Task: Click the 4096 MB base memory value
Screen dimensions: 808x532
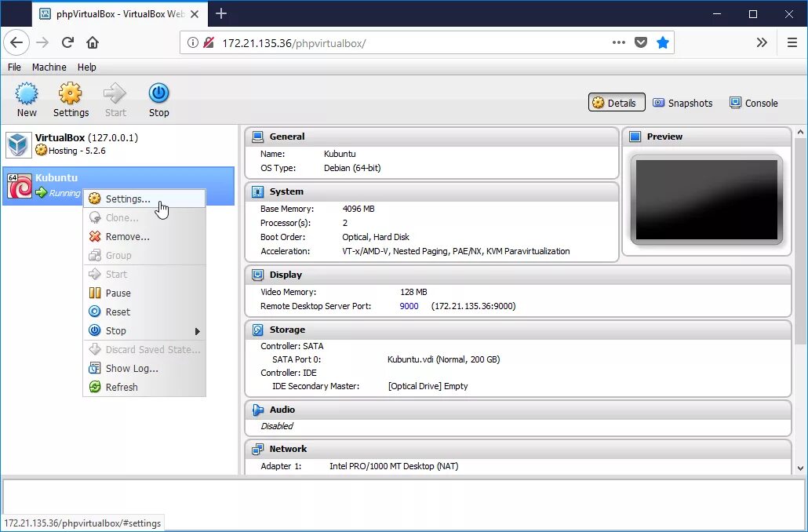Action: tap(359, 210)
